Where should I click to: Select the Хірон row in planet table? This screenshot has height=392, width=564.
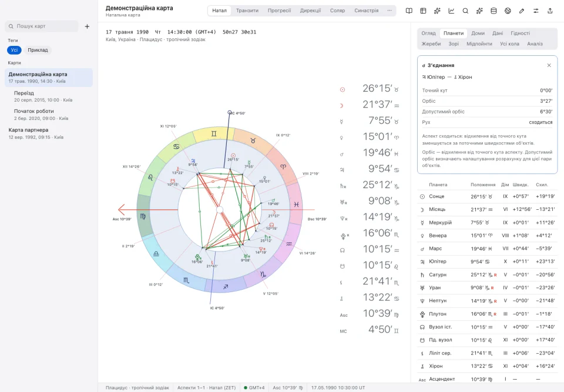coord(488,366)
